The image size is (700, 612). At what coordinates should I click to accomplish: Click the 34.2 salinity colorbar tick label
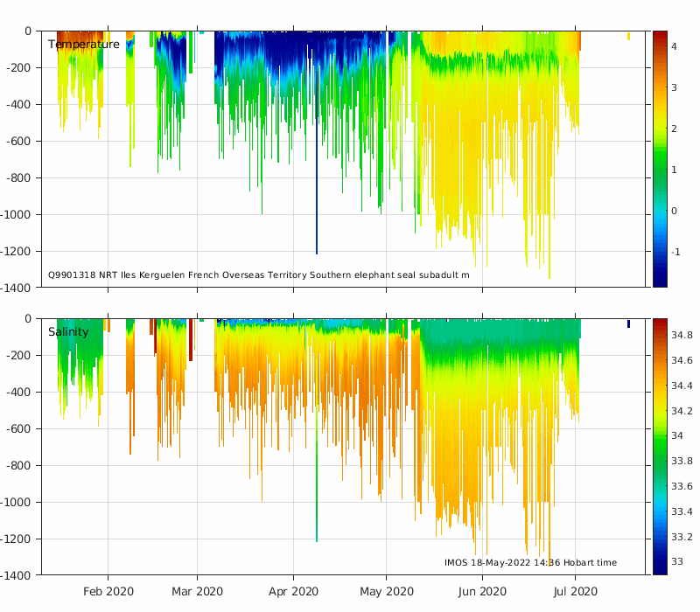(682, 411)
